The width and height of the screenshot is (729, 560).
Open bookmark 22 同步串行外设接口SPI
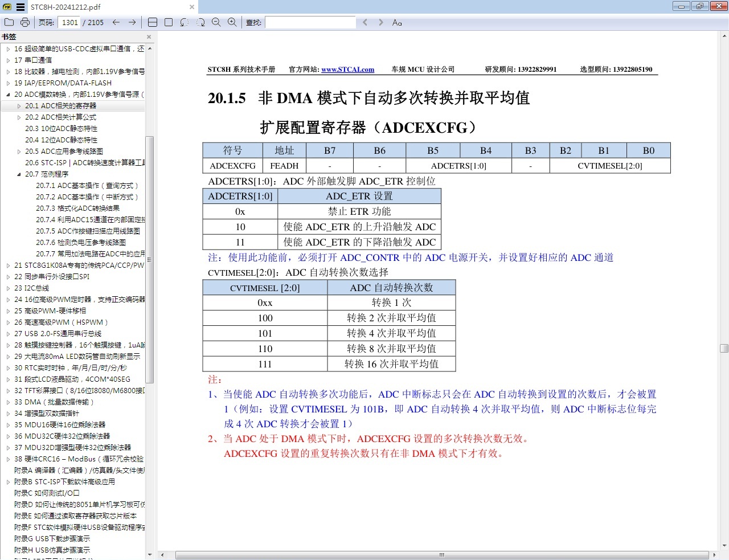click(x=52, y=277)
